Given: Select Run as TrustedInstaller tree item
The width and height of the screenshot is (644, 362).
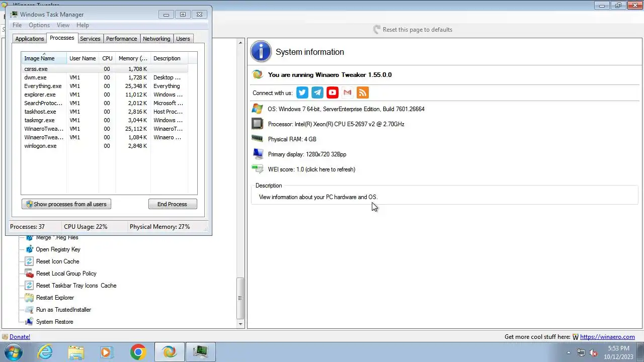Looking at the screenshot, I should (63, 310).
